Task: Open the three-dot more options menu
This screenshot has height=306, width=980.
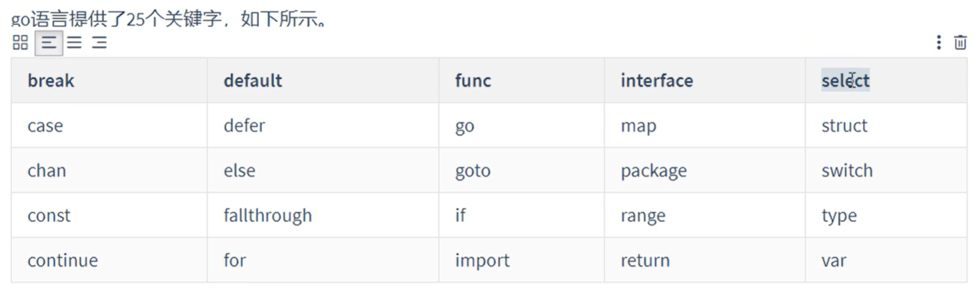Action: coord(938,43)
